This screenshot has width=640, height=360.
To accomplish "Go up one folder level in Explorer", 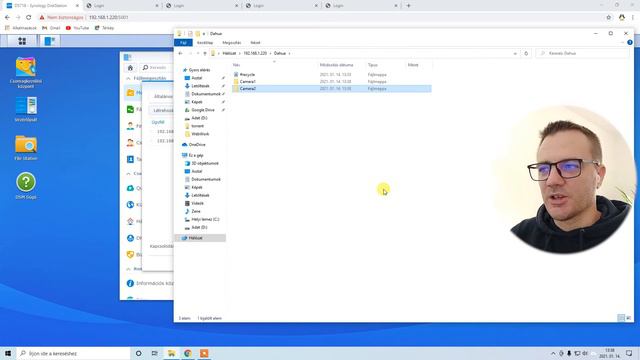I will pos(205,53).
